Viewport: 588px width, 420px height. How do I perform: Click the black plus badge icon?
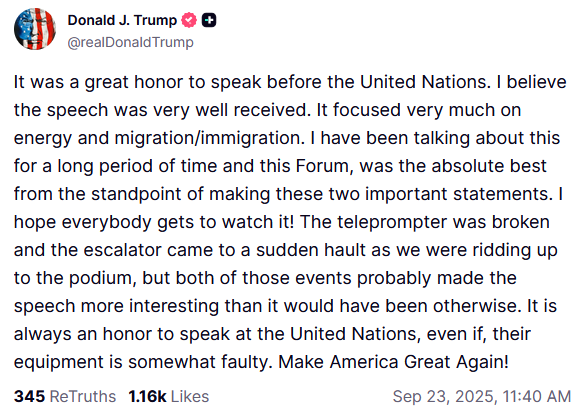[x=209, y=20]
